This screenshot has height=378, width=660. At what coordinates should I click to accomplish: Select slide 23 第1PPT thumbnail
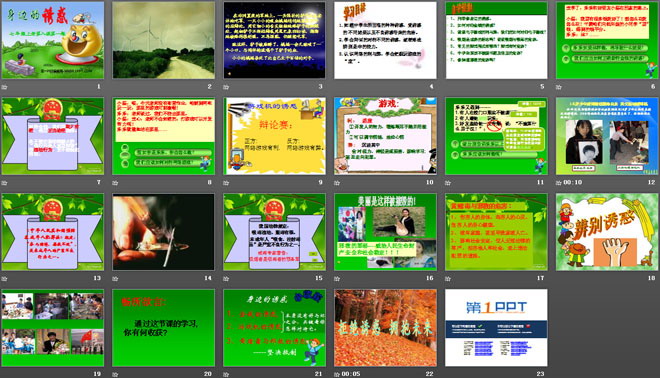pos(496,327)
